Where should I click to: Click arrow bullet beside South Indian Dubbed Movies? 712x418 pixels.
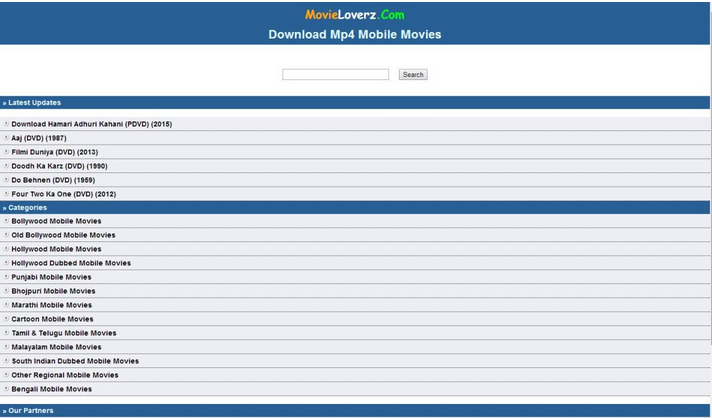click(x=6, y=361)
